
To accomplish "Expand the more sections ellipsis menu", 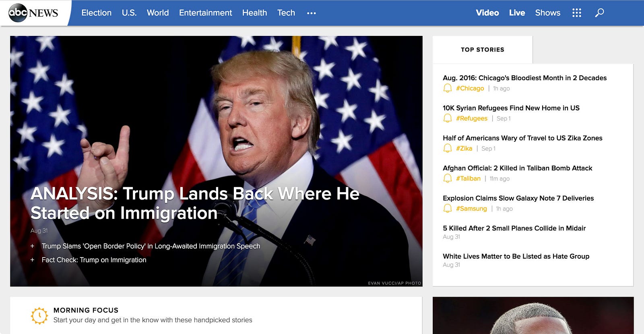I will (x=311, y=13).
